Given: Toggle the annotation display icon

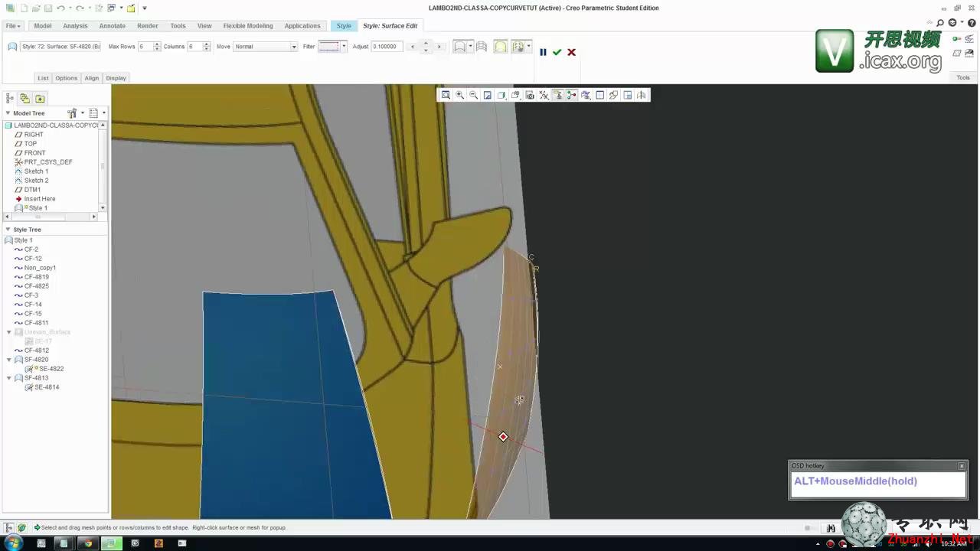Looking at the screenshot, I should click(557, 95).
